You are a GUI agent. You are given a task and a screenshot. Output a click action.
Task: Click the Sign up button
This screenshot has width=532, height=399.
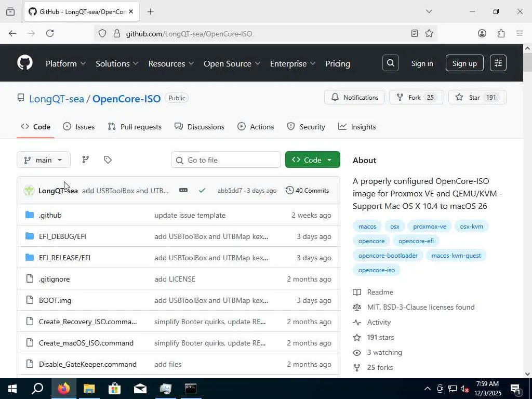(x=464, y=63)
